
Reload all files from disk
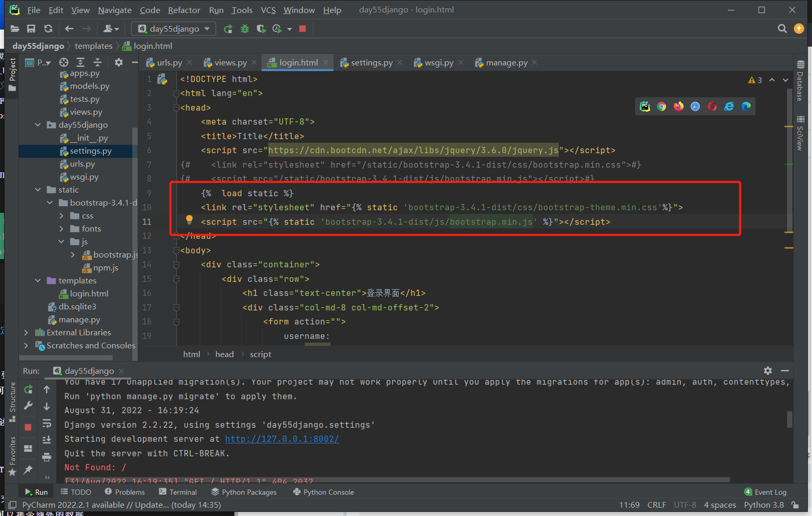tap(48, 29)
